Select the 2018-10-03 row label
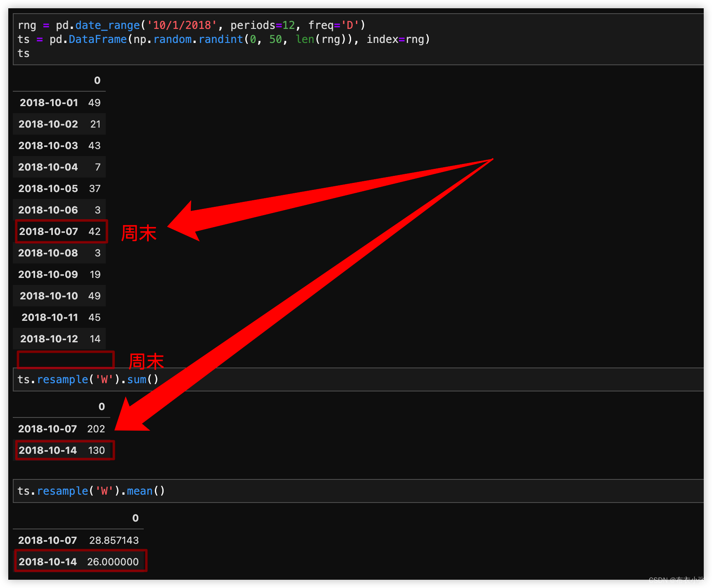712x588 pixels. pos(48,146)
